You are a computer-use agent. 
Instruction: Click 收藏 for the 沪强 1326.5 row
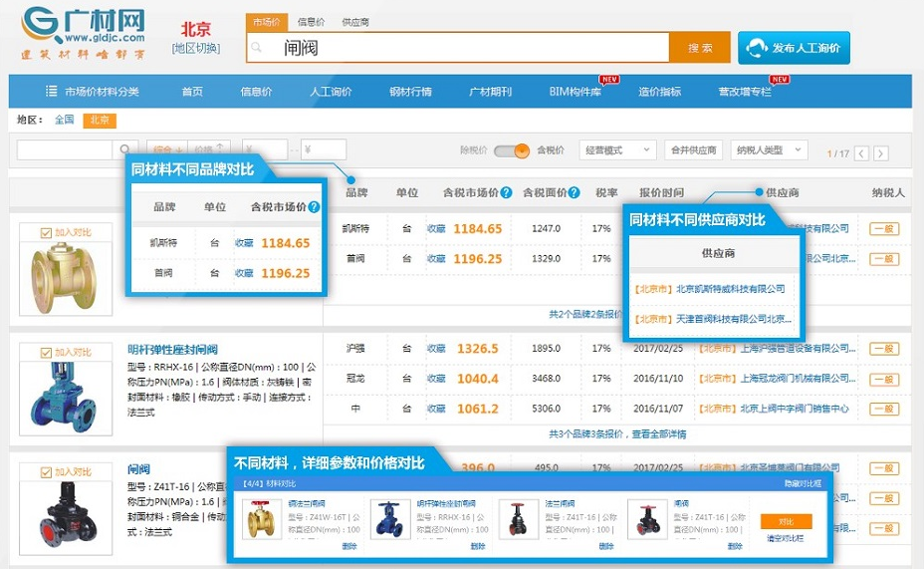436,349
